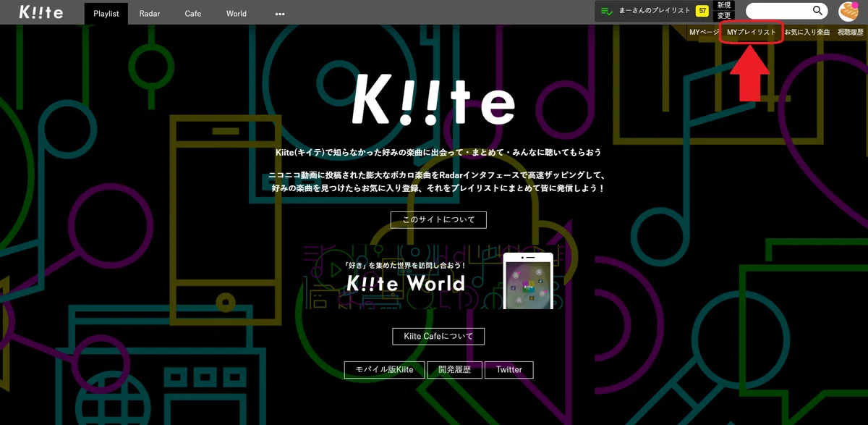
Task: Open the three-dots more menu
Action: [280, 14]
